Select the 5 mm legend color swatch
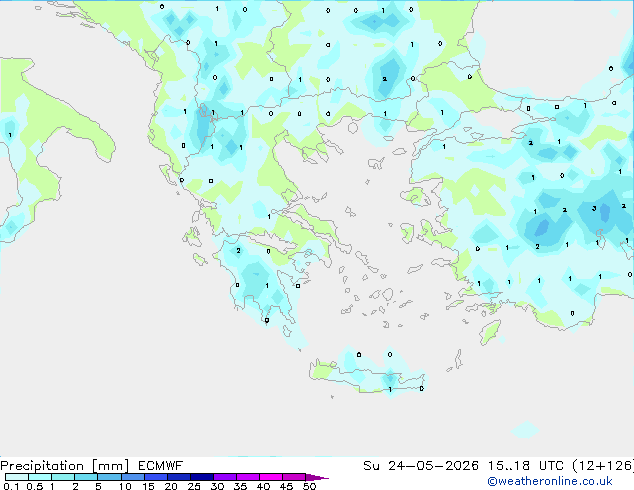Screen dimensions: 634x490 click(109, 477)
